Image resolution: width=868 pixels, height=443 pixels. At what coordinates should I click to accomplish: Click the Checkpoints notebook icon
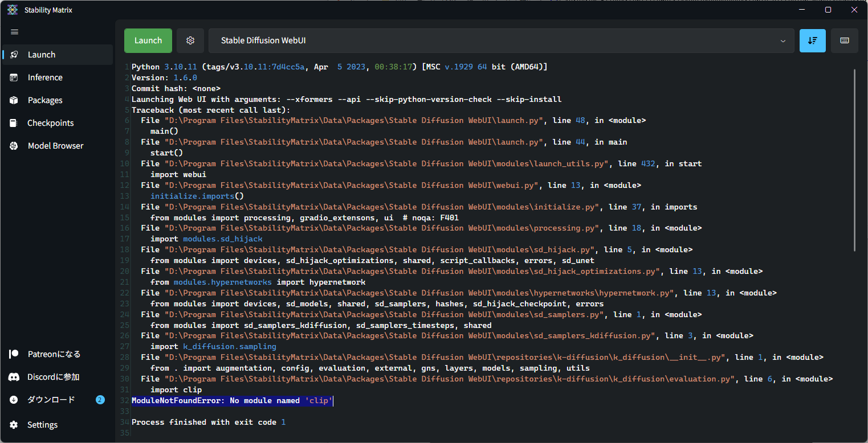[14, 123]
